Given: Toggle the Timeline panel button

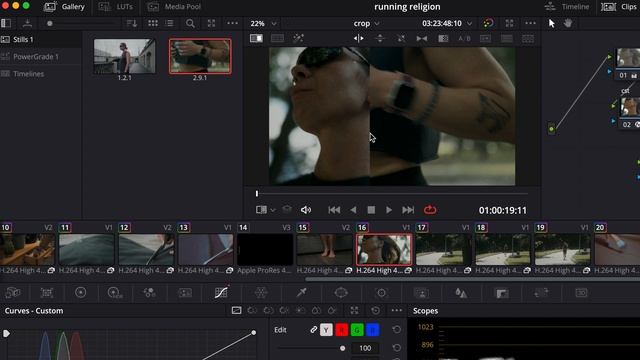Looking at the screenshot, I should pyautogui.click(x=567, y=7).
